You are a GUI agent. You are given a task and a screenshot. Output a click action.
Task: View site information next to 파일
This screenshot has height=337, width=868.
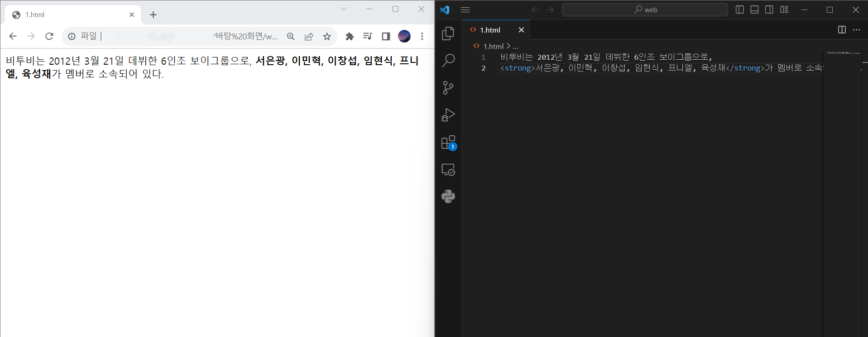click(x=72, y=36)
